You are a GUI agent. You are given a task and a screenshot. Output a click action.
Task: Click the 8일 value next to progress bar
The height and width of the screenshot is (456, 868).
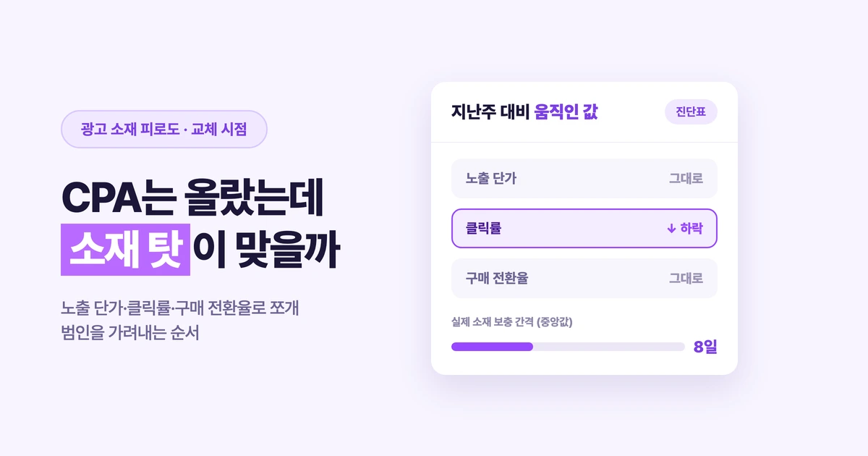pyautogui.click(x=705, y=347)
